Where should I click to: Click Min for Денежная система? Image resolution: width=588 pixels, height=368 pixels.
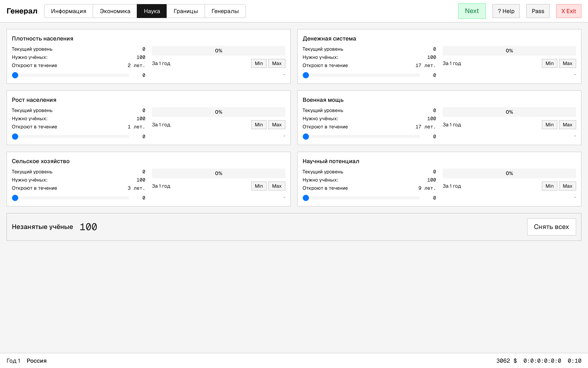tap(549, 63)
